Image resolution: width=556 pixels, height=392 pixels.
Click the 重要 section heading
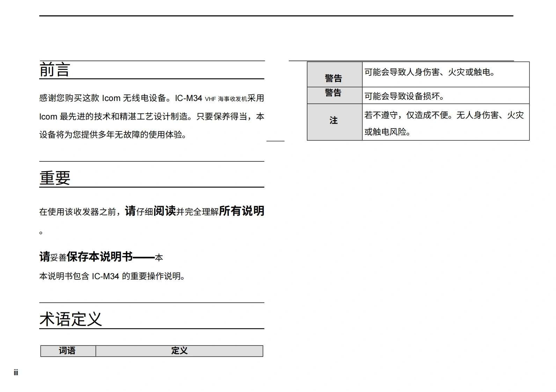(55, 178)
